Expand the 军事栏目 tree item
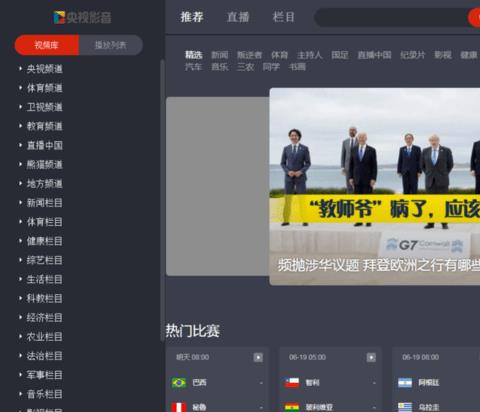 (41, 375)
